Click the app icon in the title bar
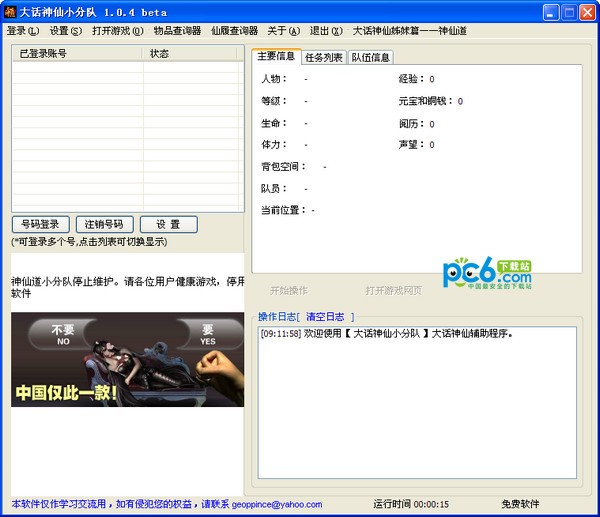 click(x=10, y=12)
